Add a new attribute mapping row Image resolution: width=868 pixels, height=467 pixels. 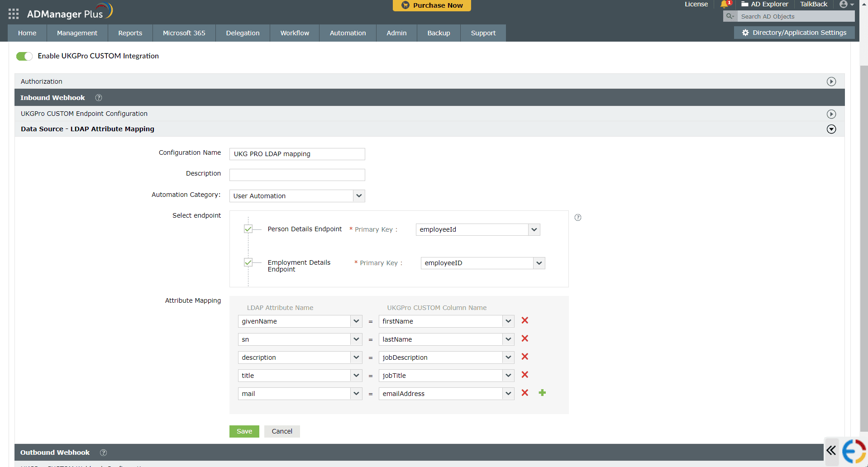(542, 393)
